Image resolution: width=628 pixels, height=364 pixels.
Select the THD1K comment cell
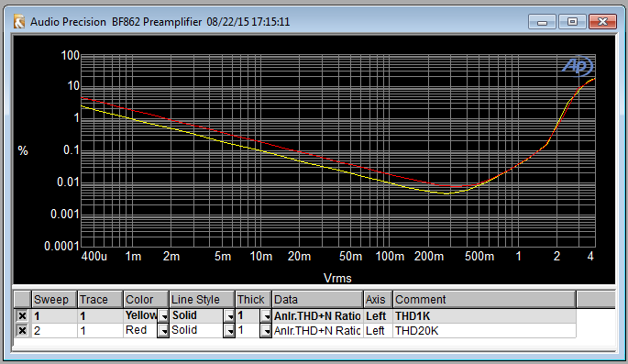(484, 316)
